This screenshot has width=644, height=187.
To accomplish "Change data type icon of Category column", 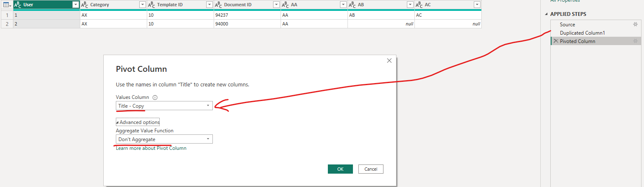I will click(x=84, y=5).
